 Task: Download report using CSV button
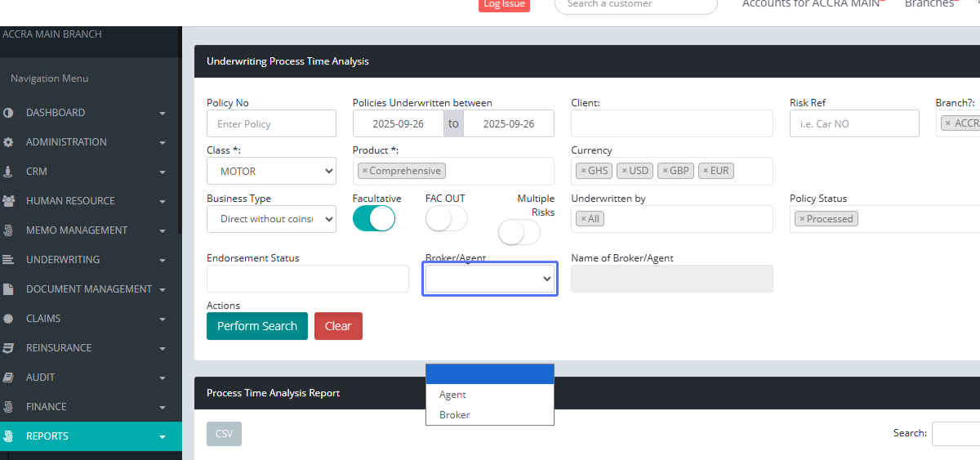point(224,434)
